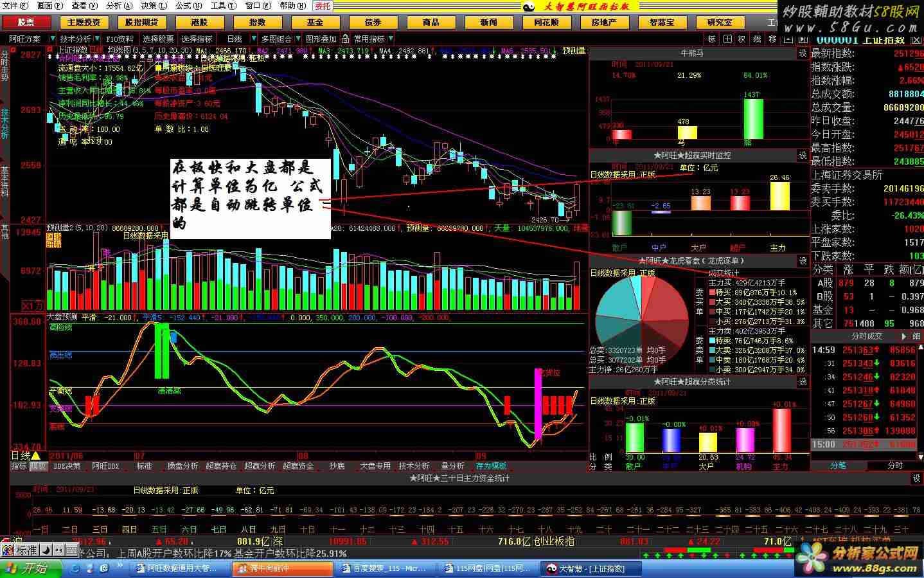This screenshot has height=578, width=924.
Task: Switch to the 阿旺DDX indicator tab
Action: click(105, 465)
